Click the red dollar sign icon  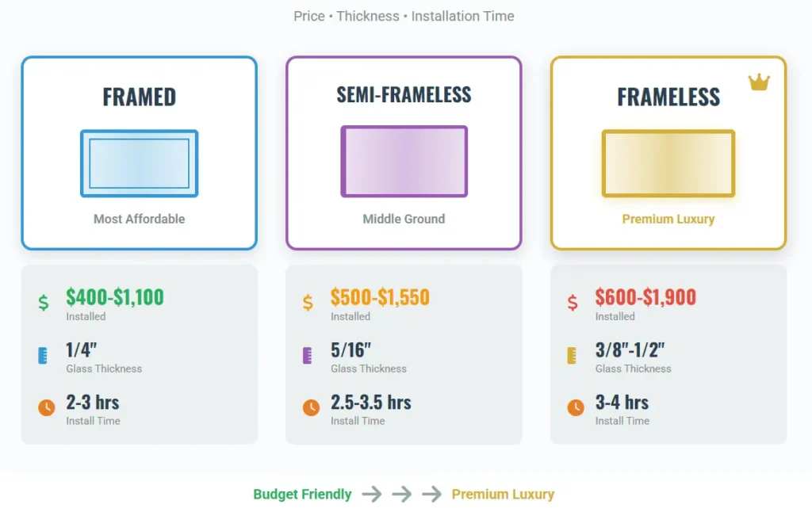pyautogui.click(x=573, y=302)
